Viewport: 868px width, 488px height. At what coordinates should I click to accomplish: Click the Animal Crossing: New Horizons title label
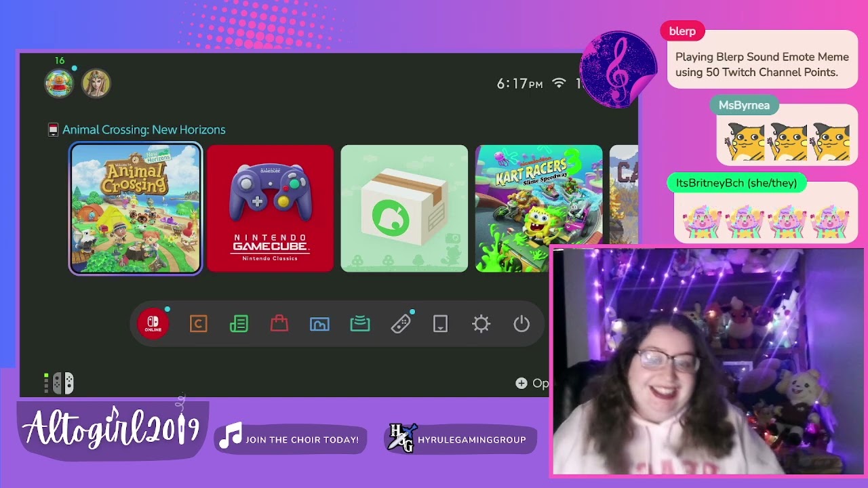pos(144,129)
